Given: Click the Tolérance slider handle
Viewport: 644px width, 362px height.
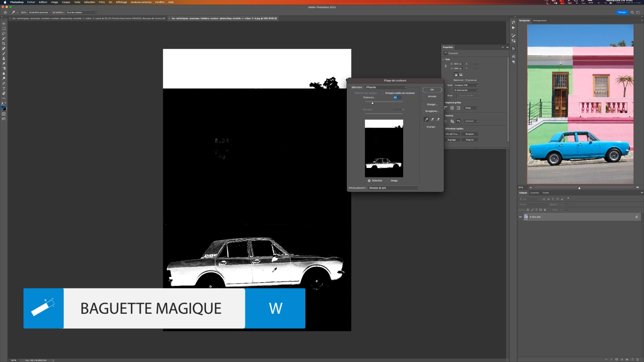Looking at the screenshot, I should 372,103.
